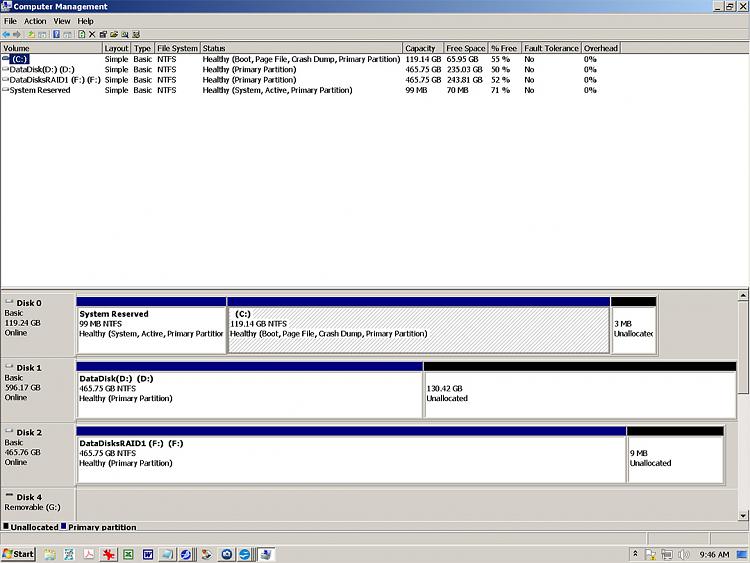Image resolution: width=750 pixels, height=563 pixels.
Task: Click the Disk 2 label panel
Action: coord(38,454)
